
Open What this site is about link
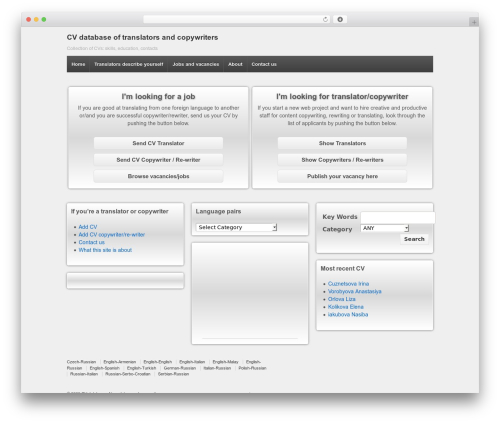[x=105, y=250]
